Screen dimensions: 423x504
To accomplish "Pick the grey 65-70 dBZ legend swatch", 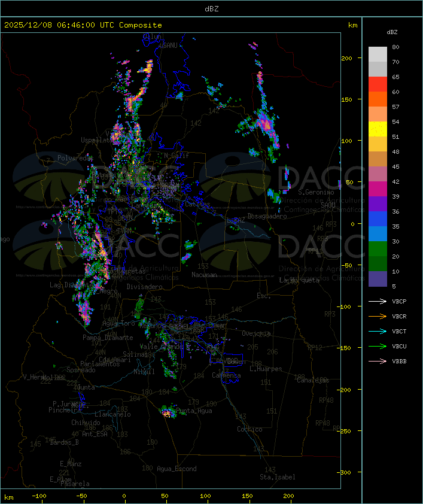I will click(x=378, y=69).
